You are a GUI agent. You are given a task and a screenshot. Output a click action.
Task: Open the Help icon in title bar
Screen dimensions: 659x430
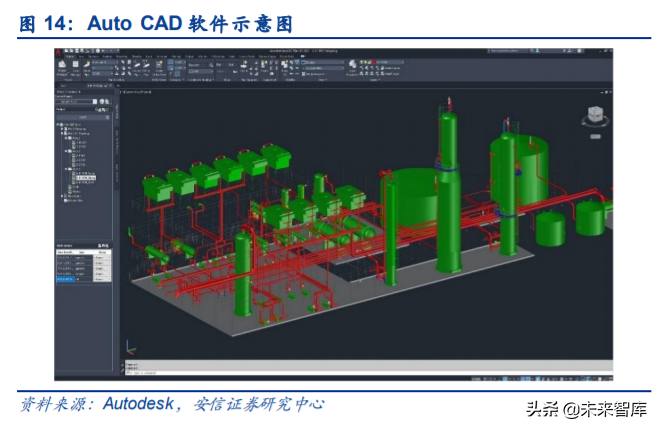(x=579, y=50)
